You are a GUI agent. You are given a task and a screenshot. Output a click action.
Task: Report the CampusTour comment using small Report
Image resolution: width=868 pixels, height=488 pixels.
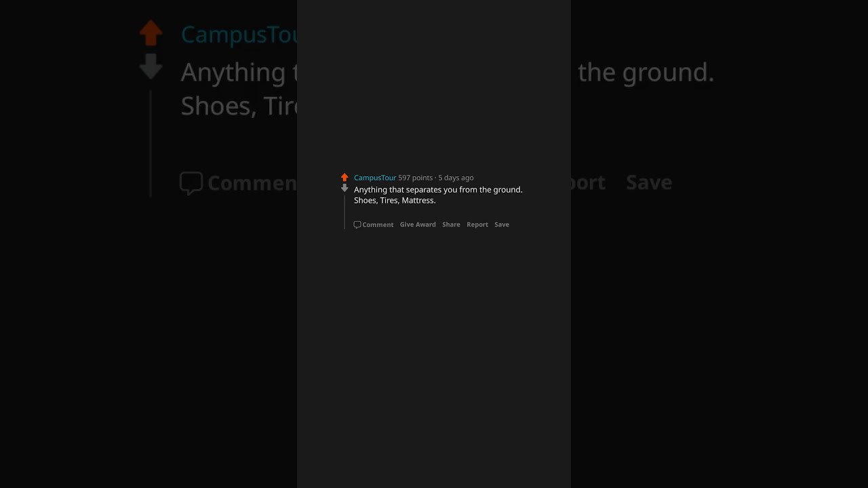pos(477,224)
